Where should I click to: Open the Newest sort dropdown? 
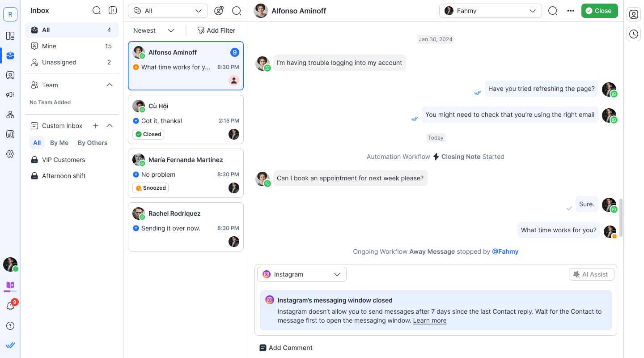click(x=154, y=30)
